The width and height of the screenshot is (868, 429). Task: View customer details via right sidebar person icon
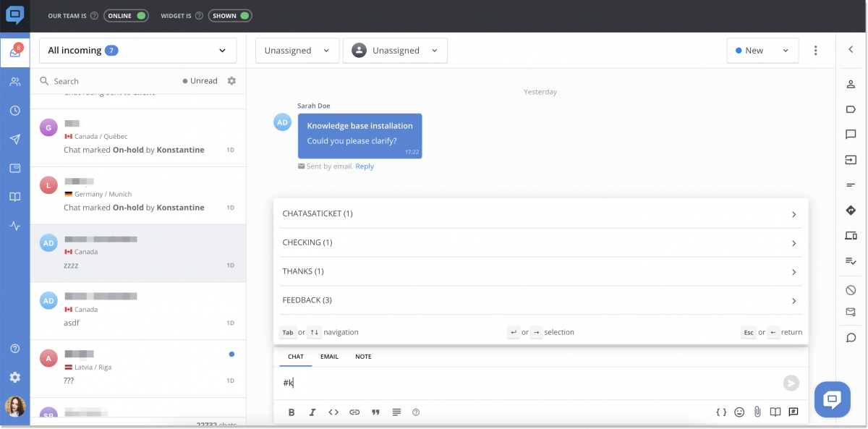tap(851, 83)
